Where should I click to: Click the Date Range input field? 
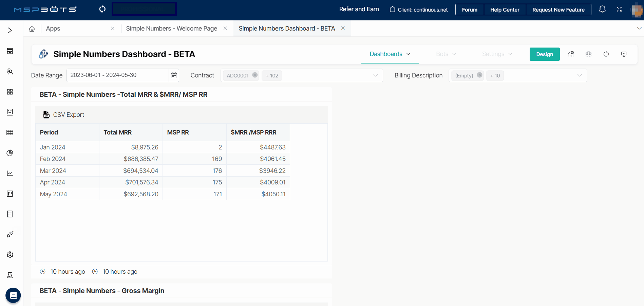click(x=117, y=75)
